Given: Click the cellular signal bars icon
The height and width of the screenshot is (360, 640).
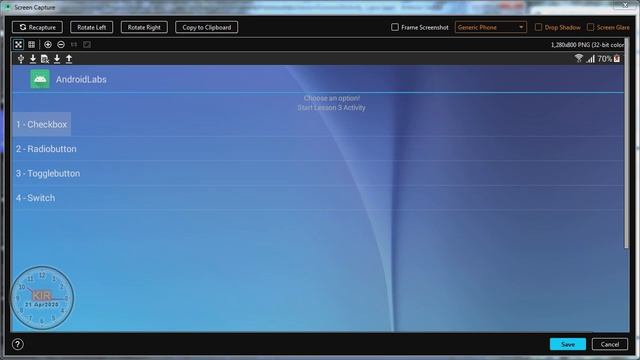Looking at the screenshot, I should click(591, 59).
